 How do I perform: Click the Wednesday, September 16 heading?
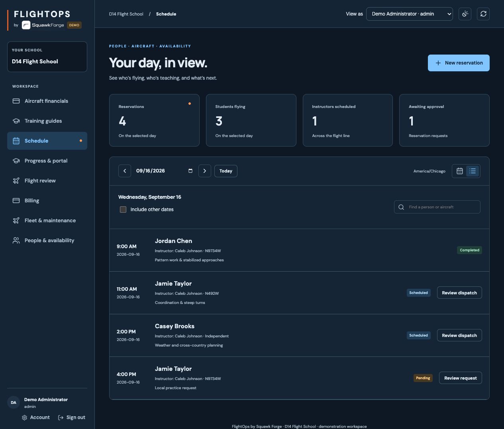click(150, 197)
